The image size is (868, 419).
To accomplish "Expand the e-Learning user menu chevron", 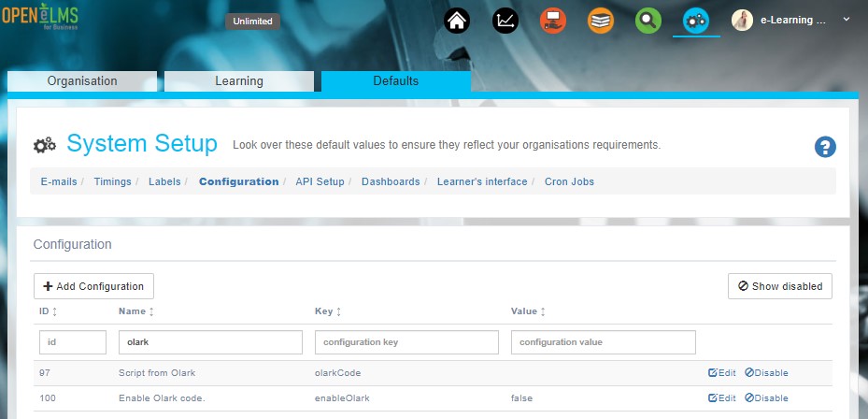I will click(x=847, y=20).
